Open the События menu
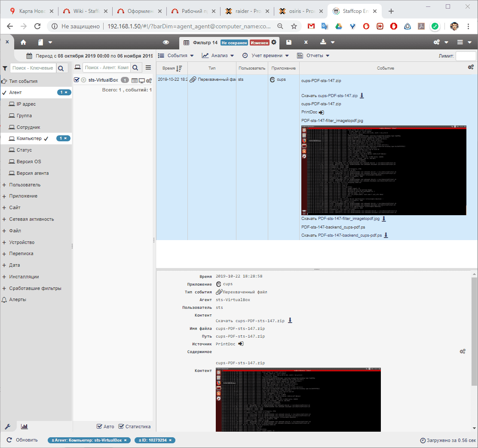 (176, 55)
